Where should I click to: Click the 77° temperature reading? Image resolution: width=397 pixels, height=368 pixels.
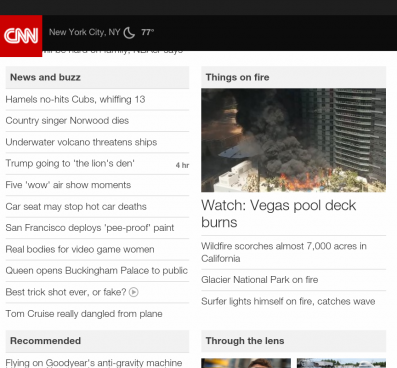tap(147, 32)
